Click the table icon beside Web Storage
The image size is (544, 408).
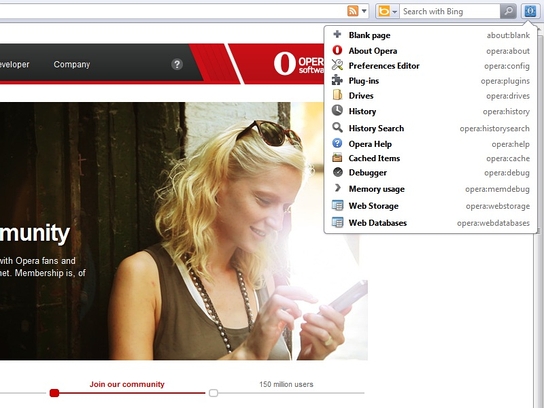338,205
